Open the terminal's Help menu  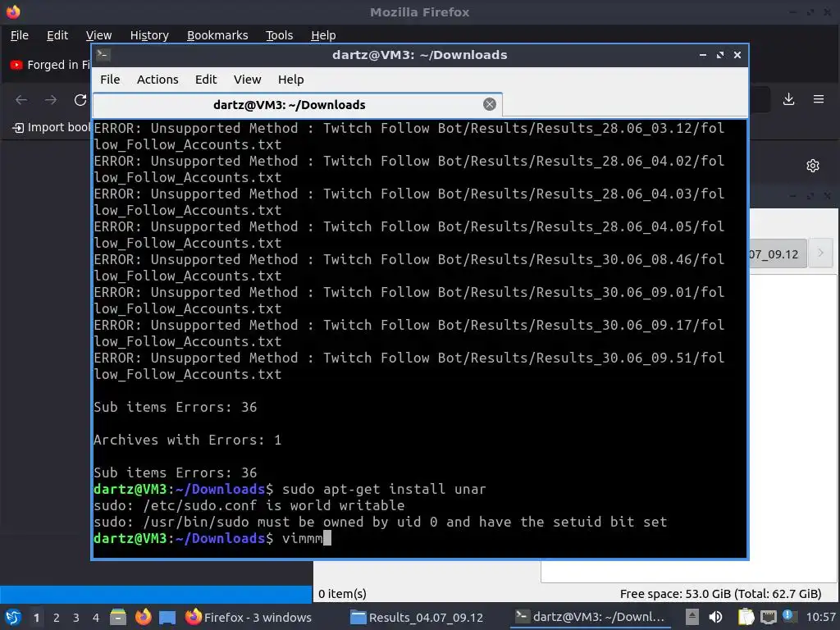[x=291, y=80]
